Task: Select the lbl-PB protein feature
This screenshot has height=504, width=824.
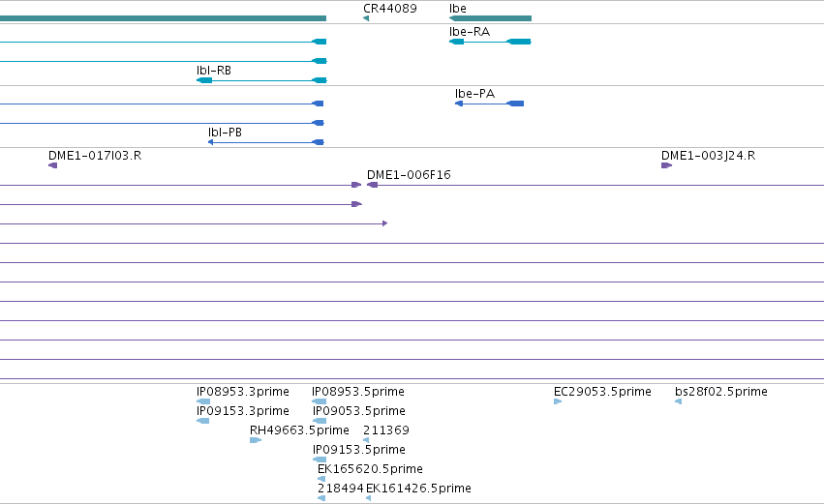Action: [x=266, y=142]
